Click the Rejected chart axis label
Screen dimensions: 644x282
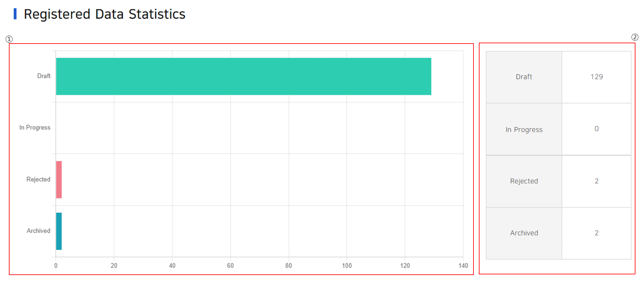pyautogui.click(x=38, y=179)
